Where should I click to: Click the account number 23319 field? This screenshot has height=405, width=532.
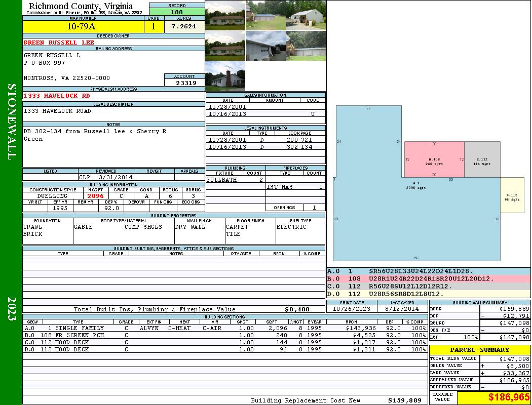(185, 83)
